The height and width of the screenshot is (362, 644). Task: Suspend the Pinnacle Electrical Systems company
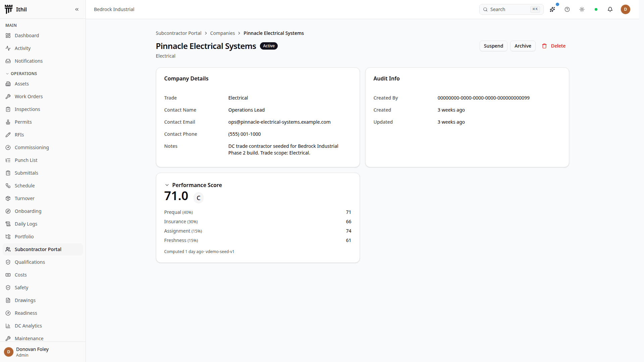(x=493, y=46)
